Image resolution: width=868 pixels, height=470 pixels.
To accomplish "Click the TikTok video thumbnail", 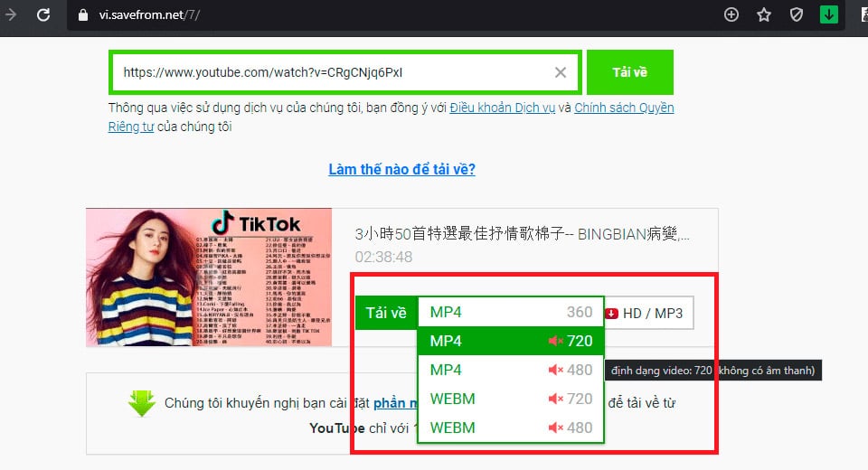I will (x=209, y=277).
